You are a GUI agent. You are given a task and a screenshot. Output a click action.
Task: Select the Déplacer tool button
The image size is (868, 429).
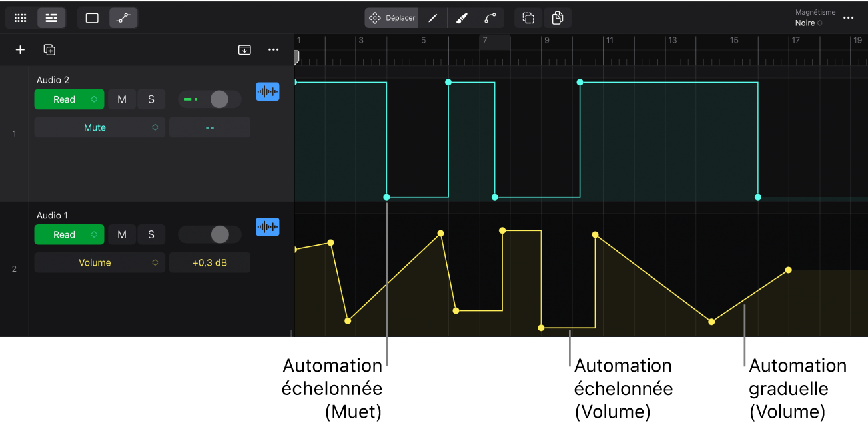[x=392, y=18]
